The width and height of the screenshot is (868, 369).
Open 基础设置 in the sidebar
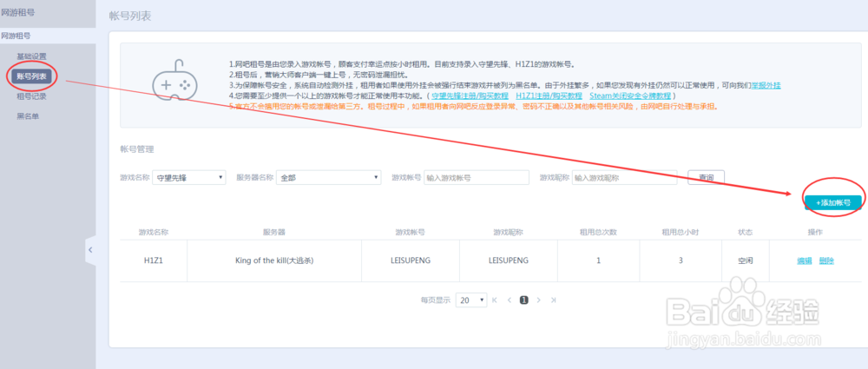31,56
